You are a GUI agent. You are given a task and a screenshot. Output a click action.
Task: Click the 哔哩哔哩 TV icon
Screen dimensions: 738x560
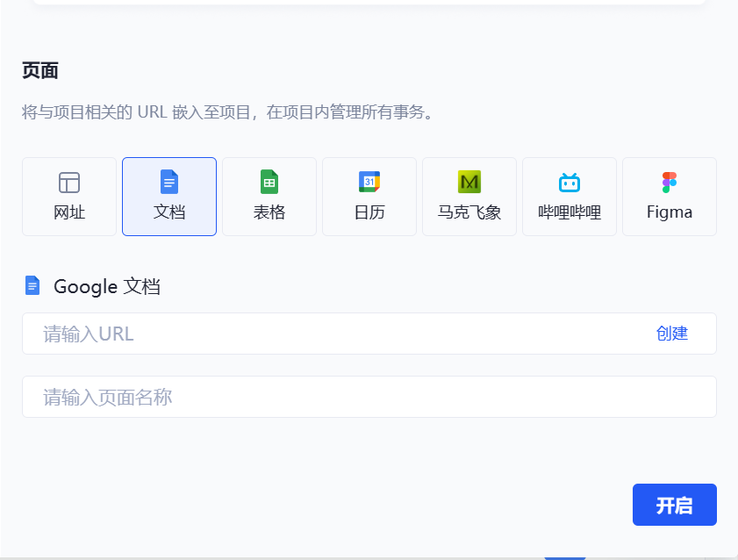[570, 182]
